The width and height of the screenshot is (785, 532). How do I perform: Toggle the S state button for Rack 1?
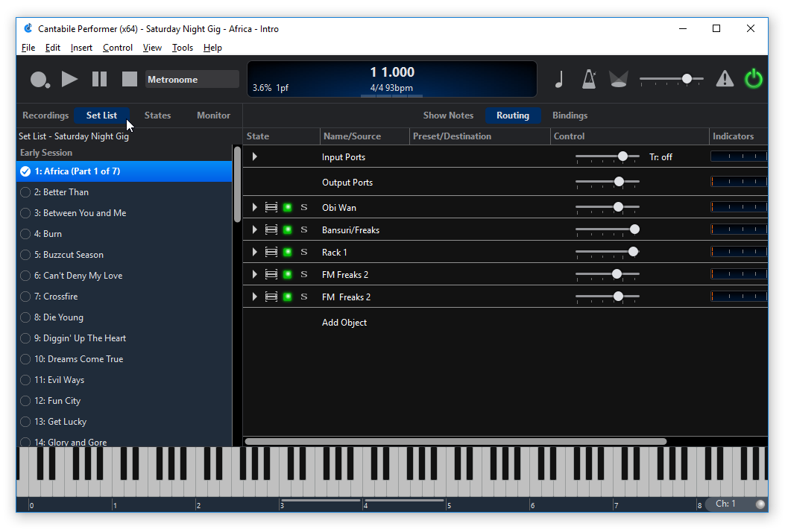(x=304, y=252)
